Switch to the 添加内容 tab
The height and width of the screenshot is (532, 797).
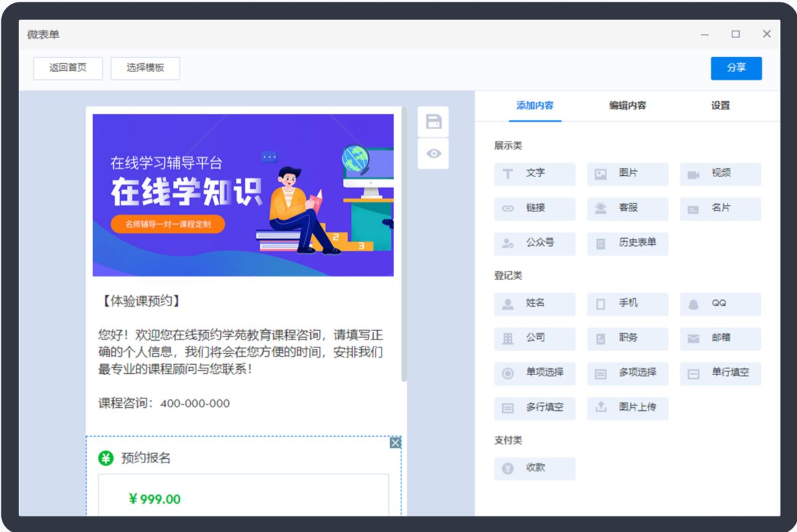click(535, 106)
